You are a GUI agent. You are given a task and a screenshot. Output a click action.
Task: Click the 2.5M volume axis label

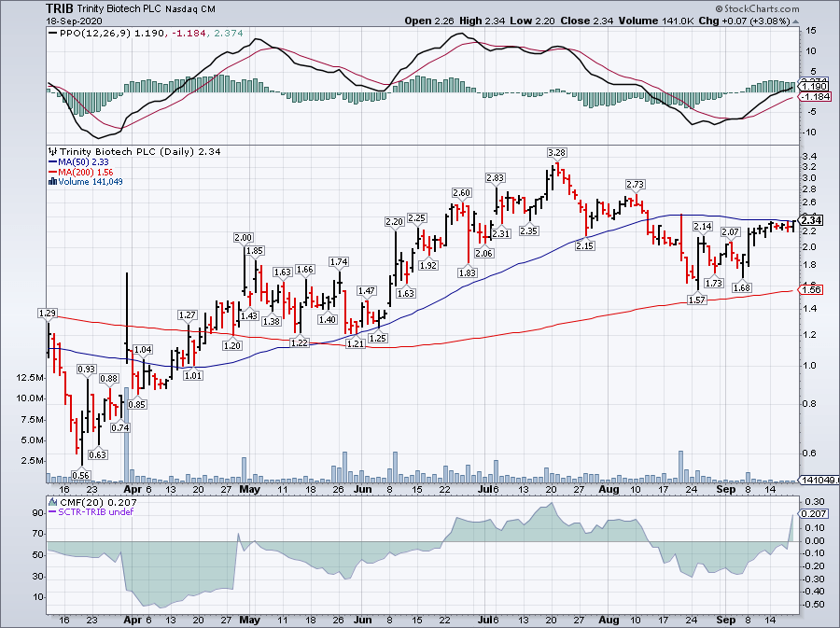[x=33, y=460]
